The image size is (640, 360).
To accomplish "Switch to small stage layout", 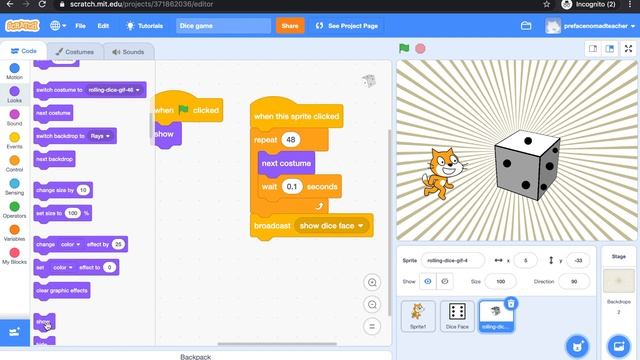I will tap(593, 49).
